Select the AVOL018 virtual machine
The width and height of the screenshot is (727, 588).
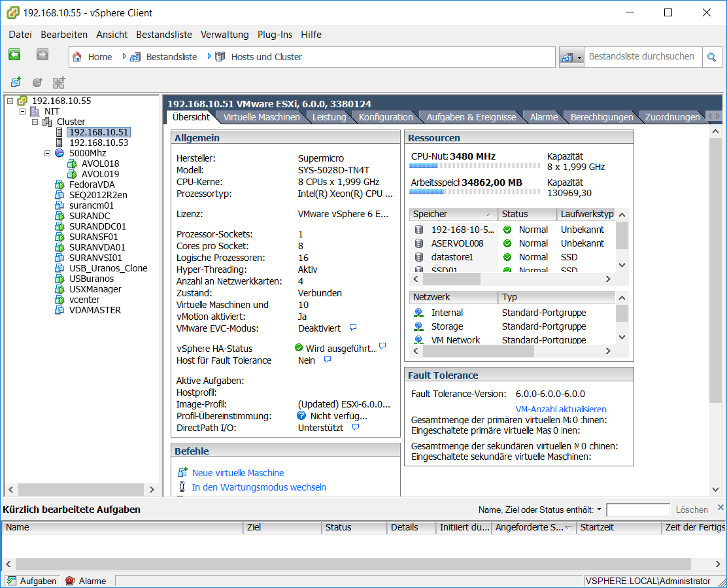click(100, 164)
